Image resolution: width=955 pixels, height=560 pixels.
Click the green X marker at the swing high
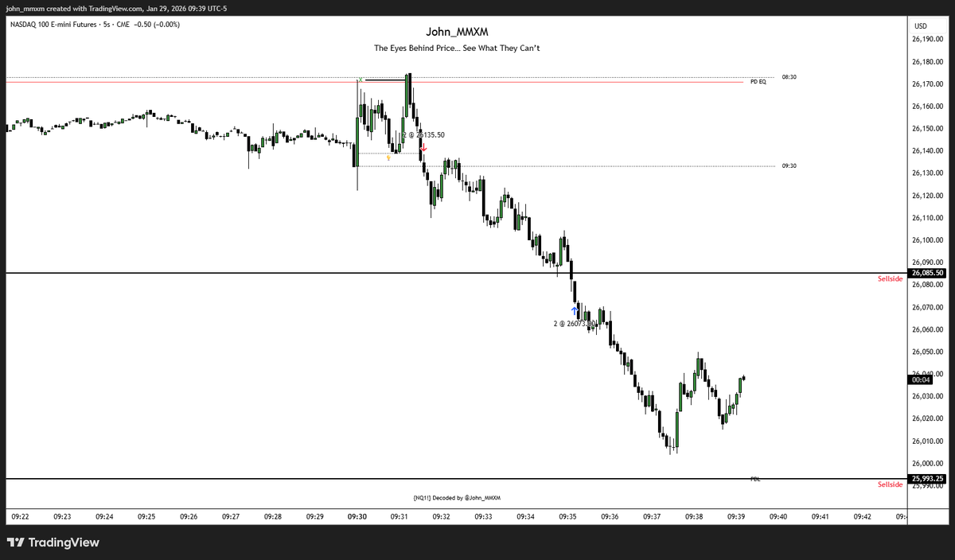point(361,80)
